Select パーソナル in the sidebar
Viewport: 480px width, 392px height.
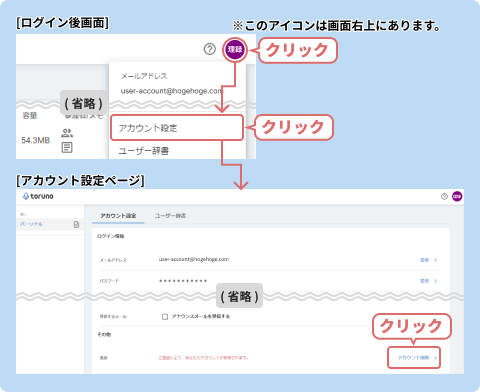(31, 224)
